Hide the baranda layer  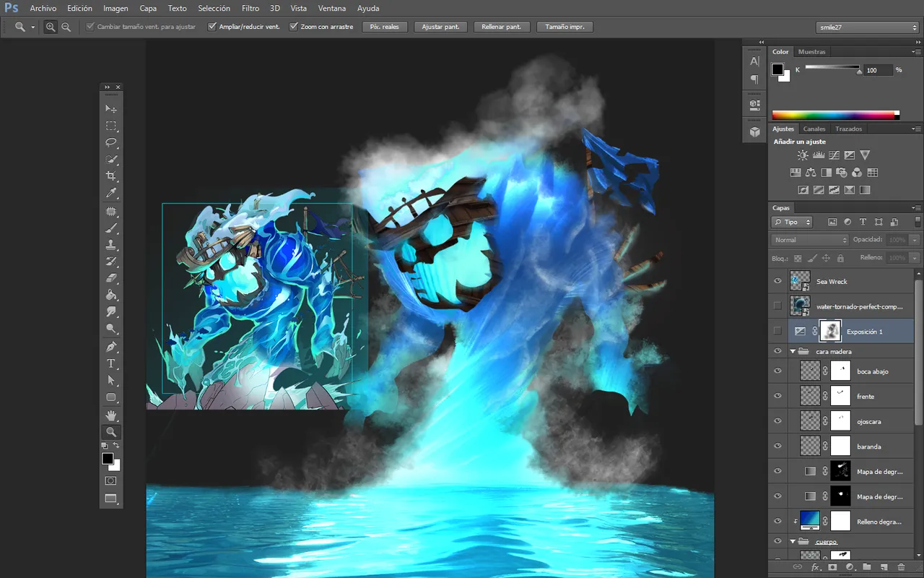click(777, 447)
